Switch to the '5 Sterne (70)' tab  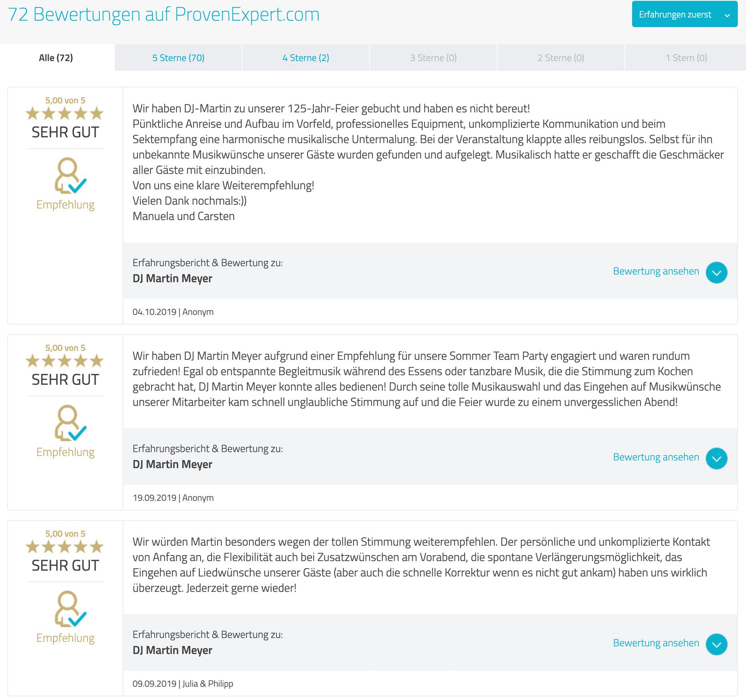178,58
